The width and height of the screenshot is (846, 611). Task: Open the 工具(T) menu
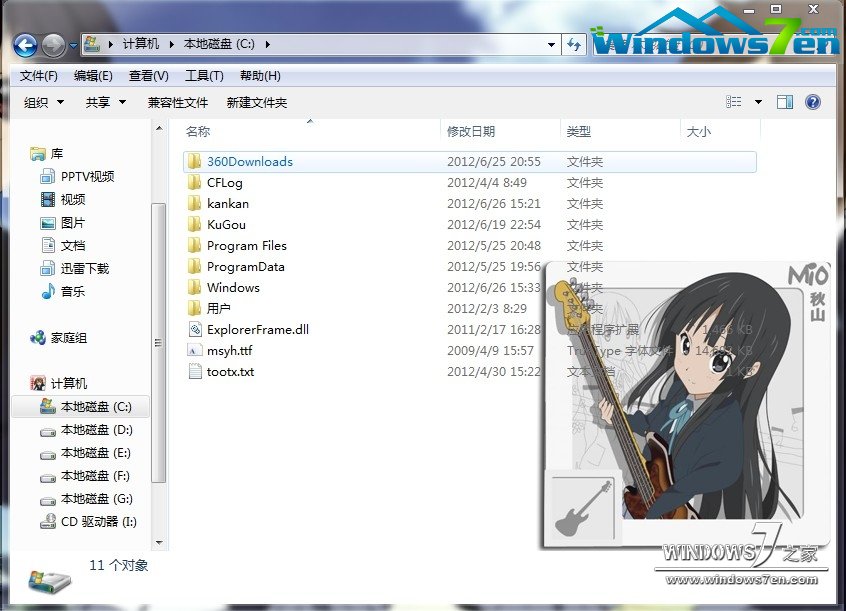(204, 76)
